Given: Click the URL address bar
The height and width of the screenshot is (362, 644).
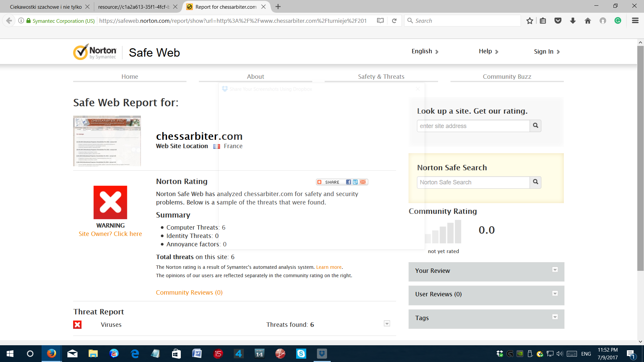Looking at the screenshot, I should tap(233, 21).
